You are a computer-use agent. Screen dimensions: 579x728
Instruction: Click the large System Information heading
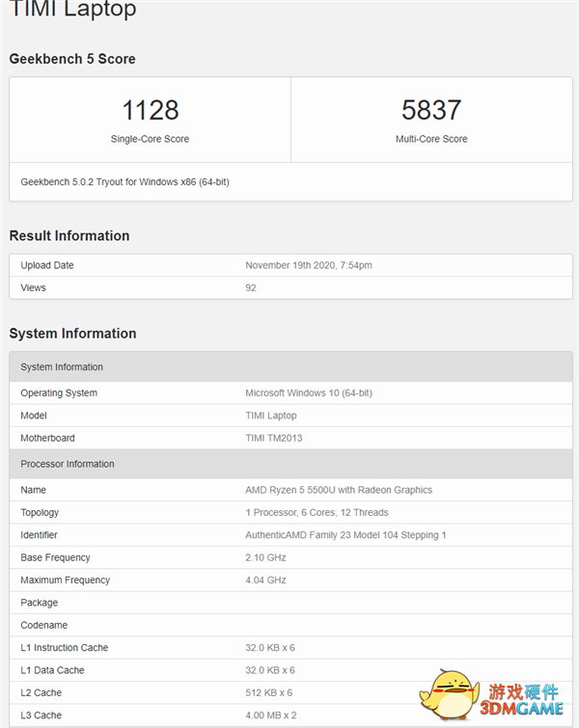click(73, 334)
